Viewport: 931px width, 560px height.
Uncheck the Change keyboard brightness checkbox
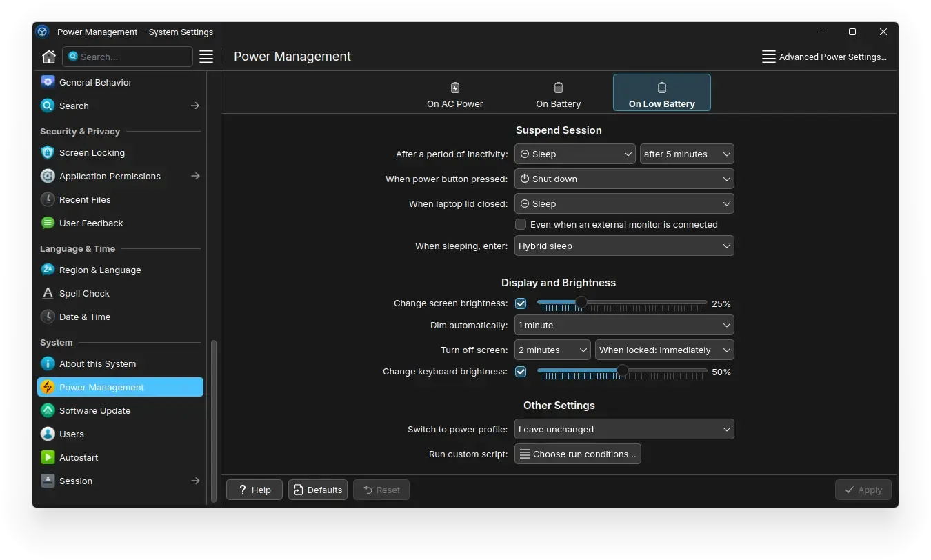click(521, 372)
